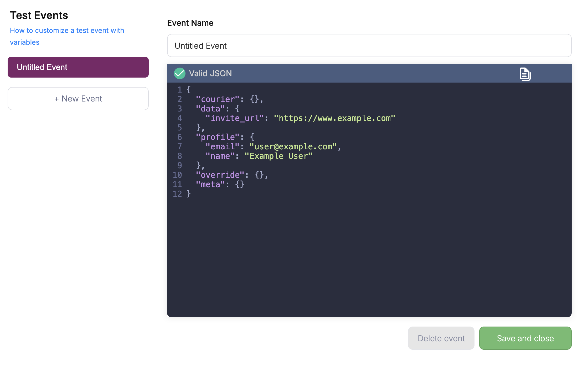
Task: Click the copy JSON document icon
Action: (x=525, y=74)
